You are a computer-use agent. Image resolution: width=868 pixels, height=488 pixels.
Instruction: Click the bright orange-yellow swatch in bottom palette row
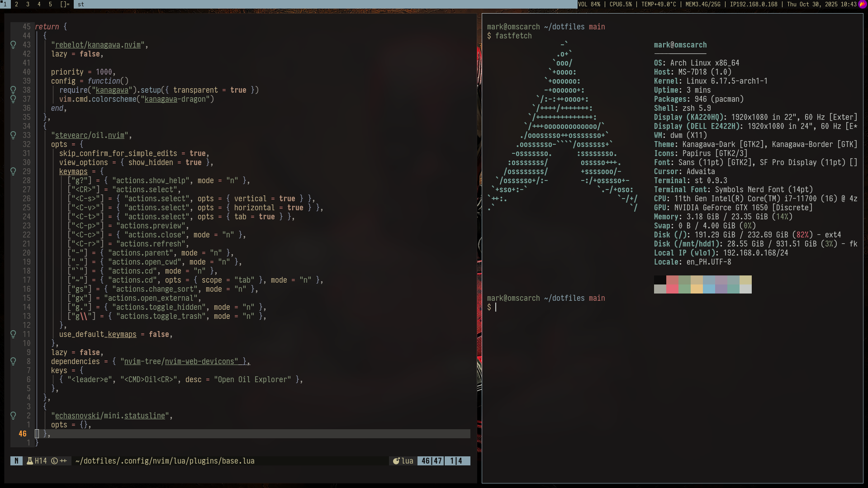click(x=697, y=289)
